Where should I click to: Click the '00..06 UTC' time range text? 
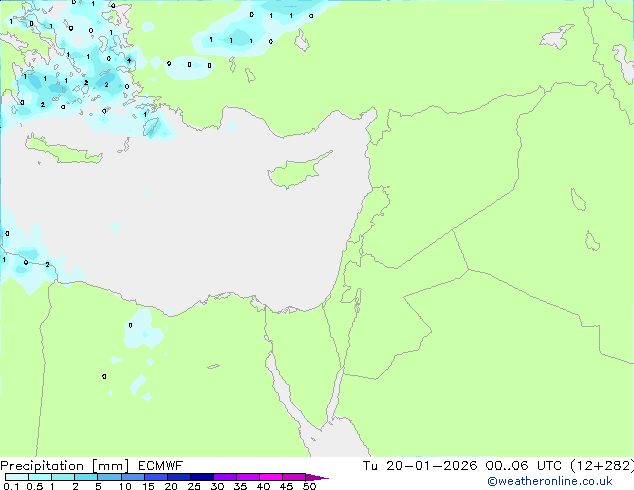[524, 466]
